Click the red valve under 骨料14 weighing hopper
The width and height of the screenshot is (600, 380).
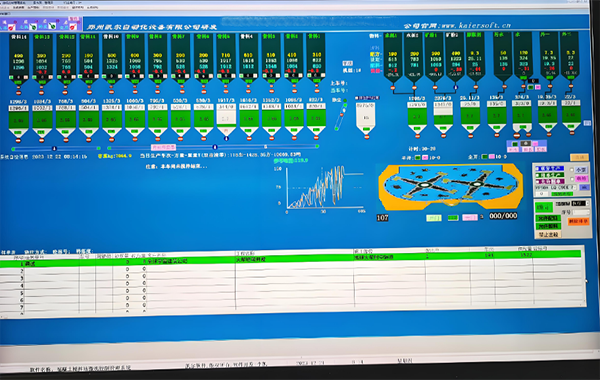click(18, 140)
